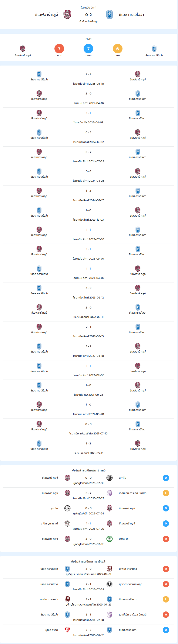Click the Rapid Bucharest crest icon
The width and height of the screenshot is (178, 644).
(x=67, y=524)
